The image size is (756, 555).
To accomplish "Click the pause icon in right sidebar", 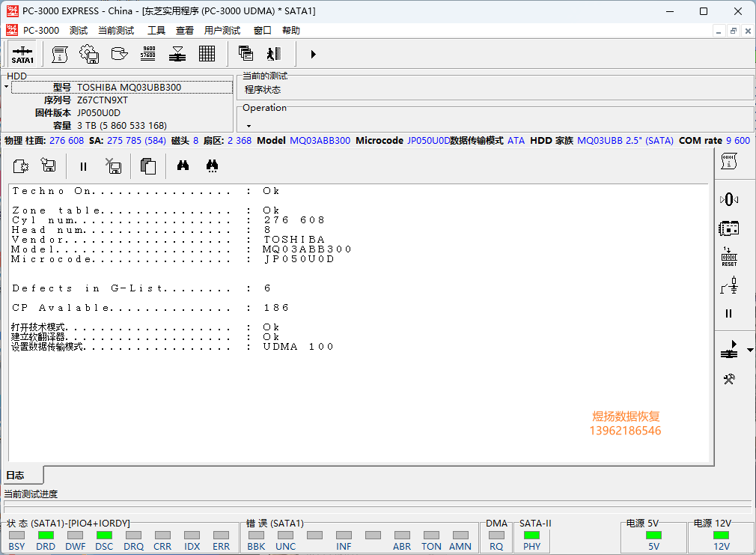I will [728, 314].
